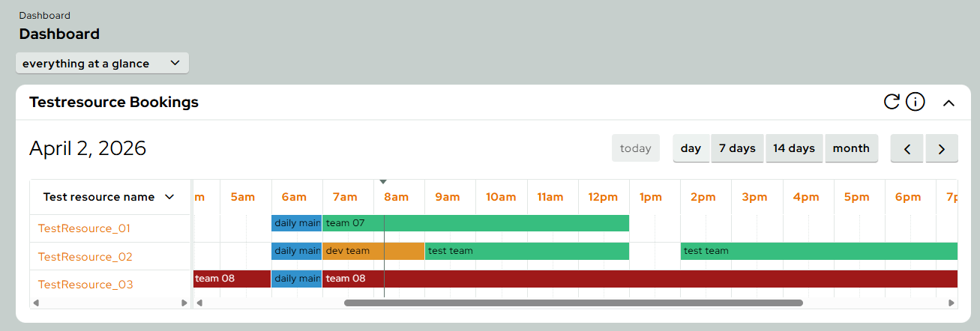The image size is (980, 331).
Task: Click the timeline scrollbar left arrow
Action: point(199,303)
